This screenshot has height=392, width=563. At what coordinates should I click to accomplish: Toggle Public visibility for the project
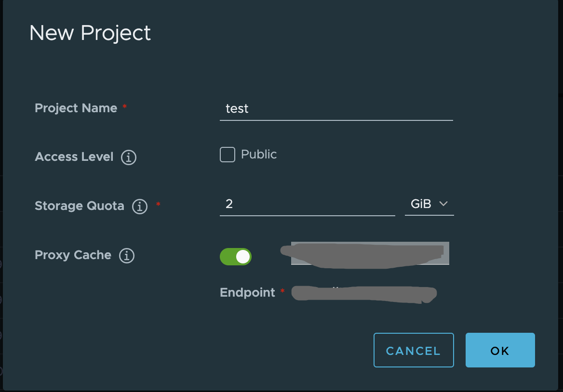click(x=227, y=154)
